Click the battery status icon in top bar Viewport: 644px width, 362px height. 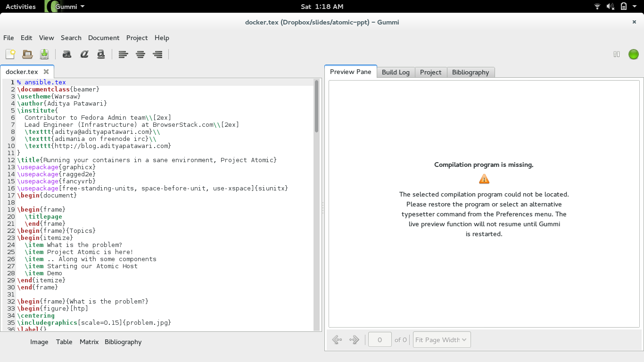tap(624, 7)
